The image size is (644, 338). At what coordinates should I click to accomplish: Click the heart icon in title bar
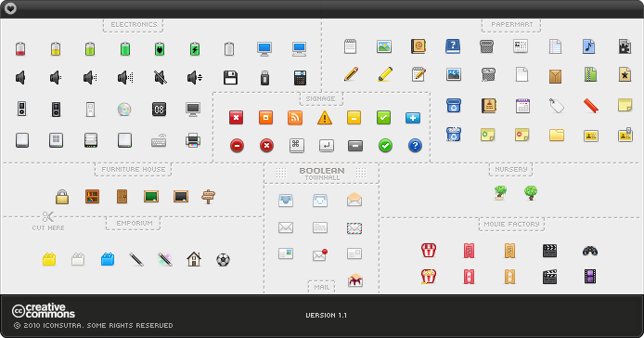click(10, 7)
